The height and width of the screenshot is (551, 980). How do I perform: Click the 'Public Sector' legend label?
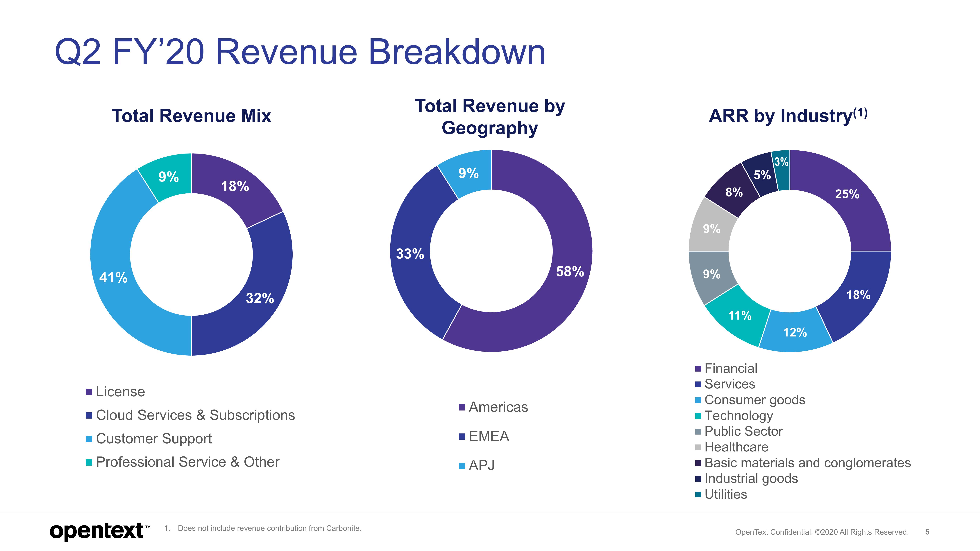tap(743, 432)
